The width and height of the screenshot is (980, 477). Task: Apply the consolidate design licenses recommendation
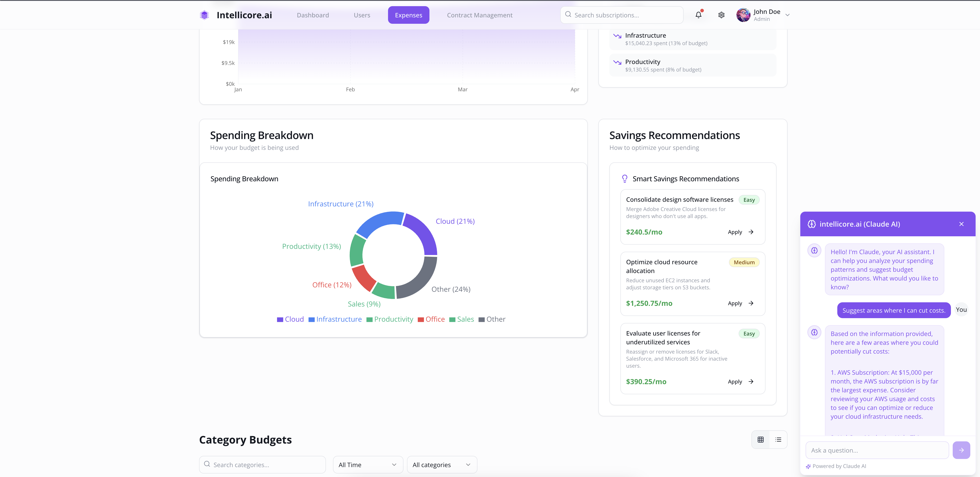740,232
